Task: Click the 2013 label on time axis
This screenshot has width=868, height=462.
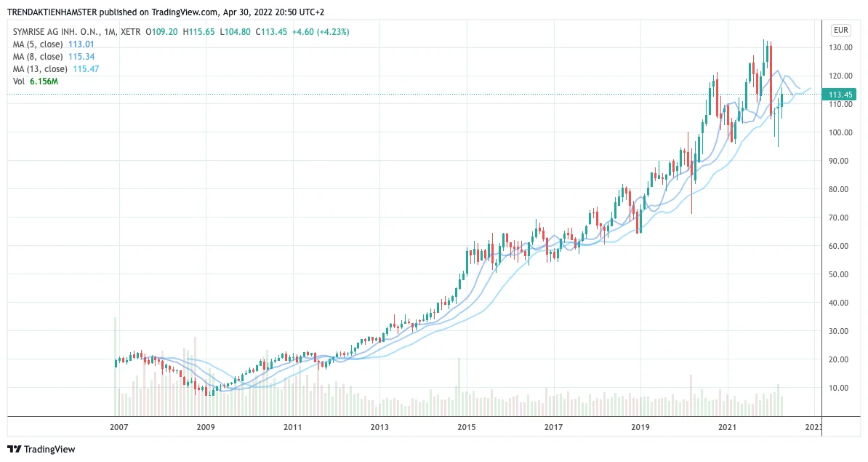Action: coord(379,427)
